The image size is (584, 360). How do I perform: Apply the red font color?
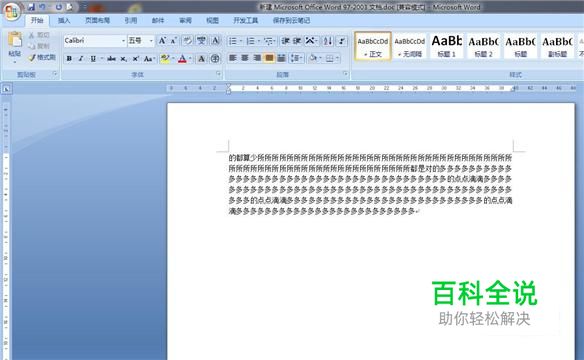tap(182, 59)
